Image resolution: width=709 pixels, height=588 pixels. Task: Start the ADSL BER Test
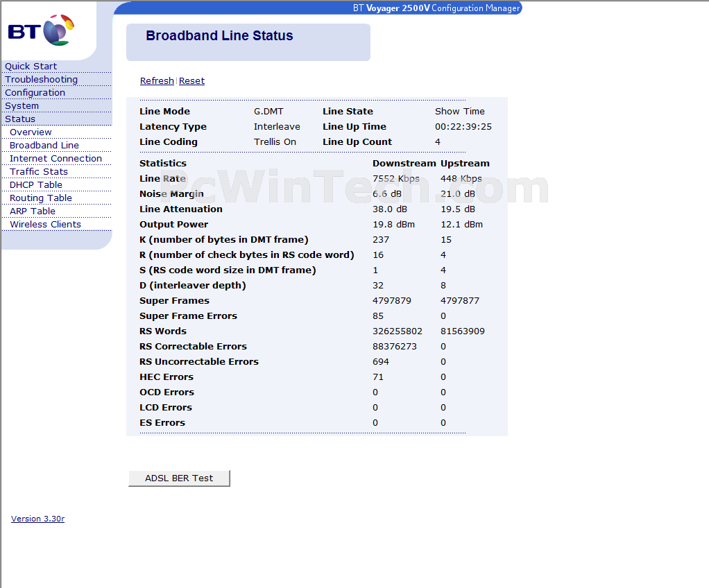pyautogui.click(x=179, y=478)
